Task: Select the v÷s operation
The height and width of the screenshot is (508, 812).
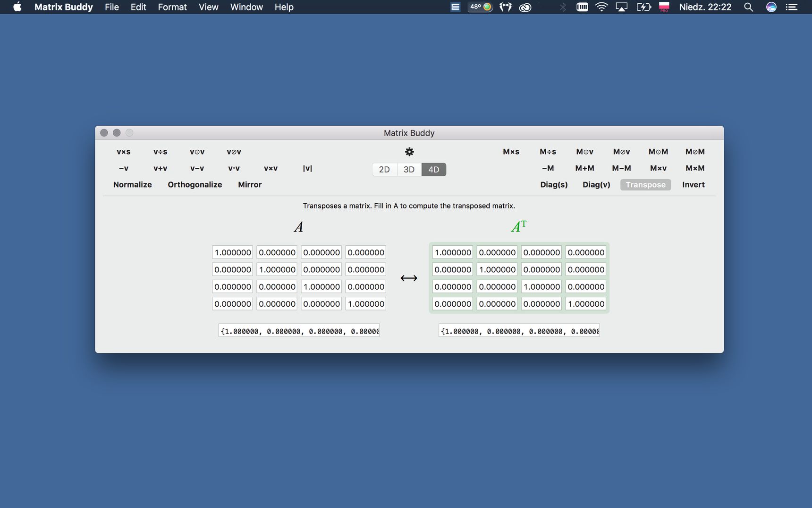Action: point(161,152)
